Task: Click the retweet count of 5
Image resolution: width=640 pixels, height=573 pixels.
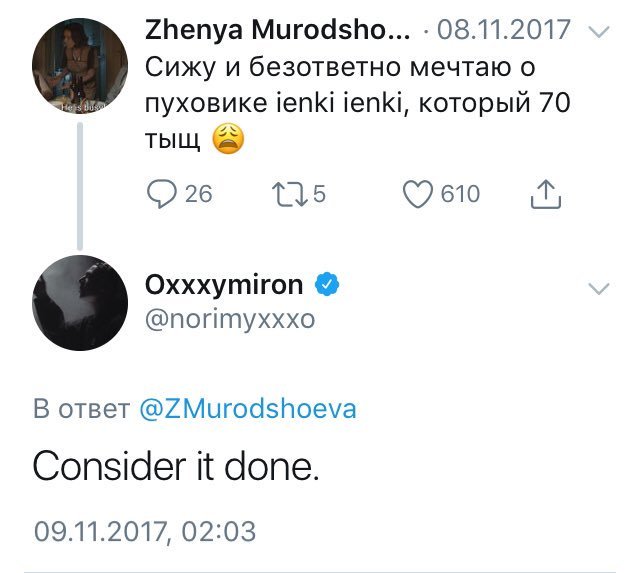Action: [319, 193]
